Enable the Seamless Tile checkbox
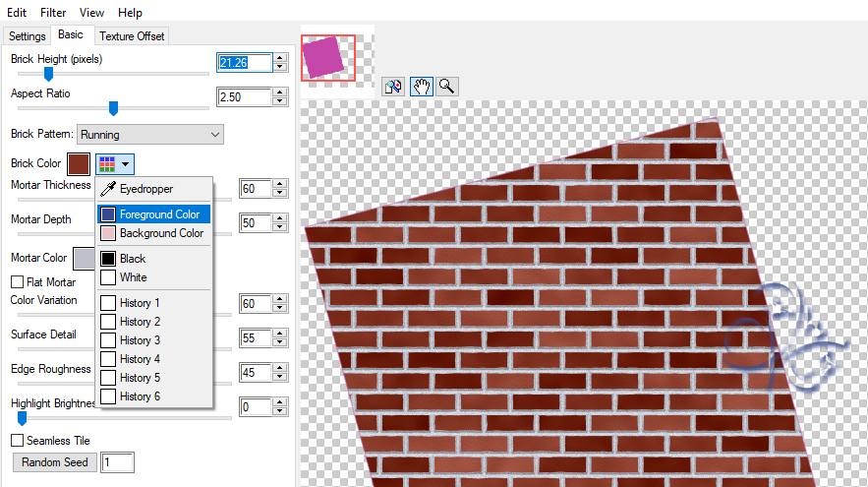This screenshot has width=868, height=487. tap(17, 441)
